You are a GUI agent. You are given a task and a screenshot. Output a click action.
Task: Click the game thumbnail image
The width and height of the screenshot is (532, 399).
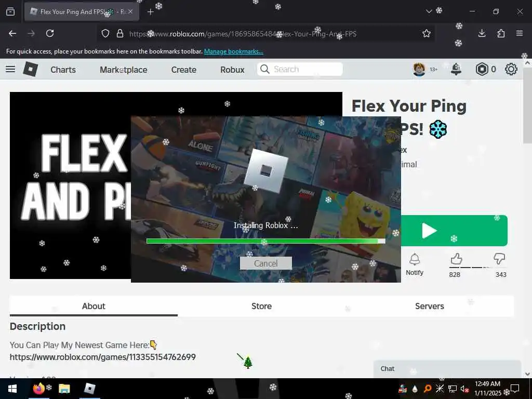coord(70,185)
